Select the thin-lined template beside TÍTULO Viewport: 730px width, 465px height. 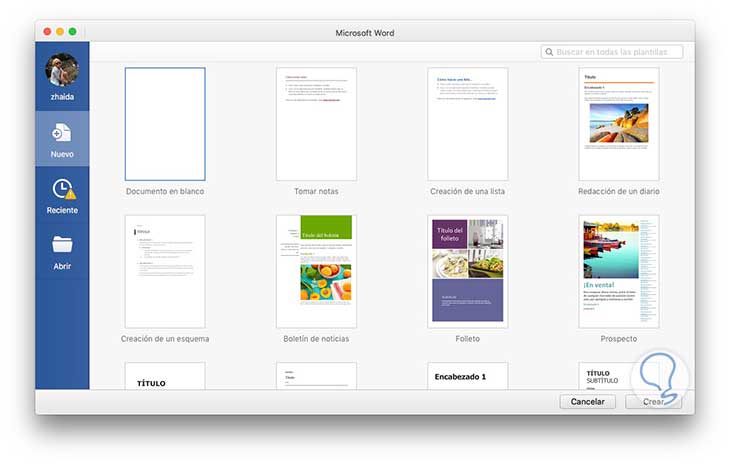316,376
